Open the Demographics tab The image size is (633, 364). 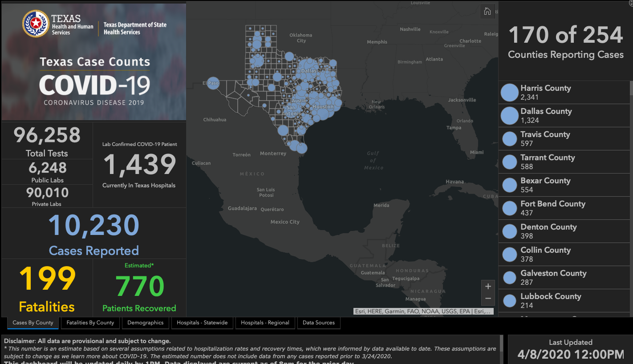[x=146, y=323]
